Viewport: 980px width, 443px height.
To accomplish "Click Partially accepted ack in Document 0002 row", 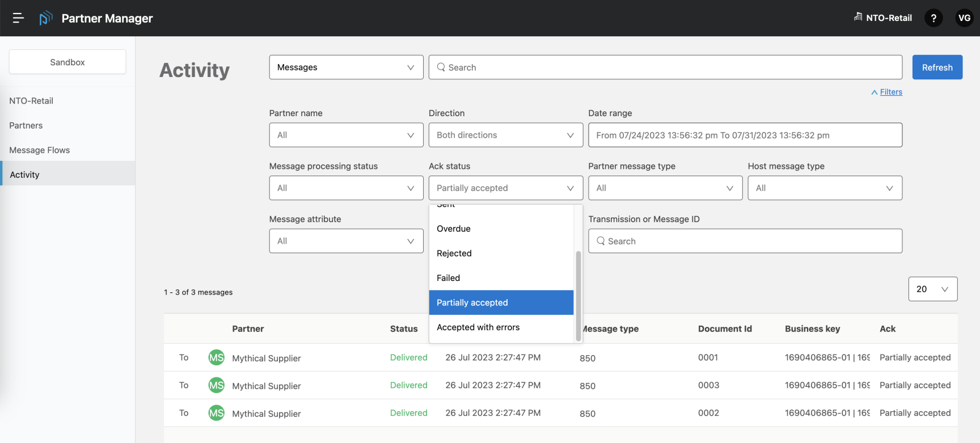I will tap(915, 413).
